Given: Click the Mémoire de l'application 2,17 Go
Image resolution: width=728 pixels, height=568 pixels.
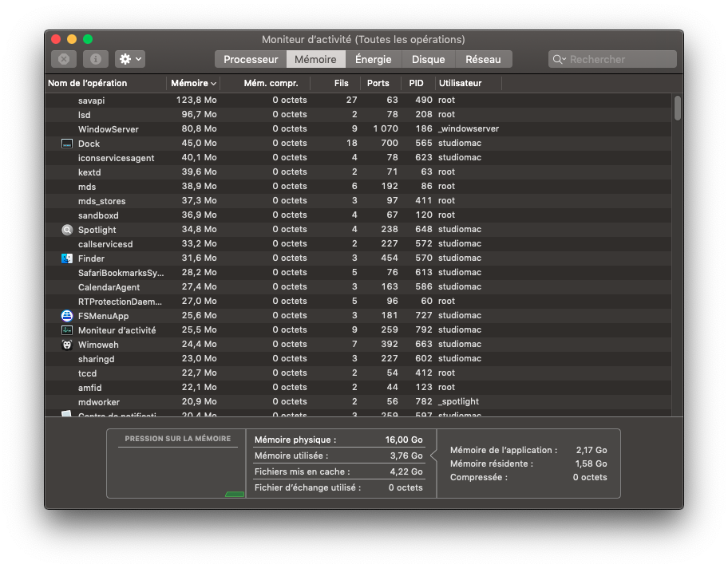Looking at the screenshot, I should (528, 451).
